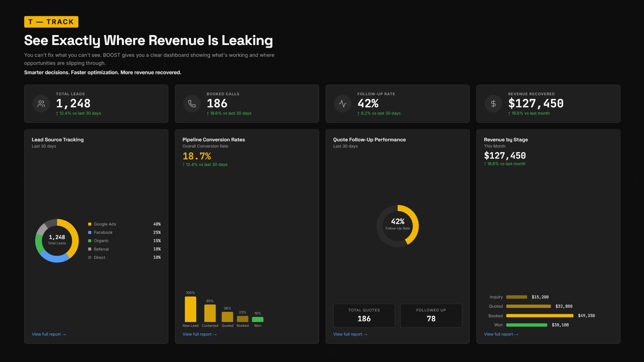
Task: Click the Lead Source Tracking title
Action: 58,139
